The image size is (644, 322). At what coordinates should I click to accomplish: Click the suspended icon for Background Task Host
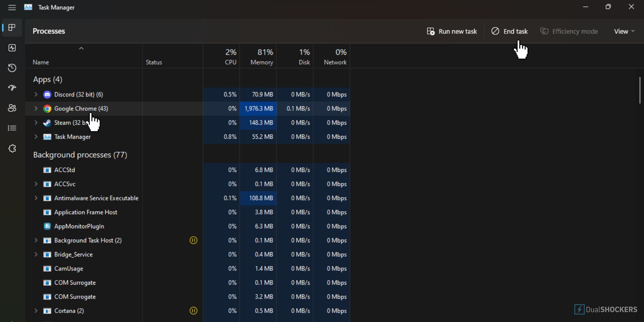193,241
